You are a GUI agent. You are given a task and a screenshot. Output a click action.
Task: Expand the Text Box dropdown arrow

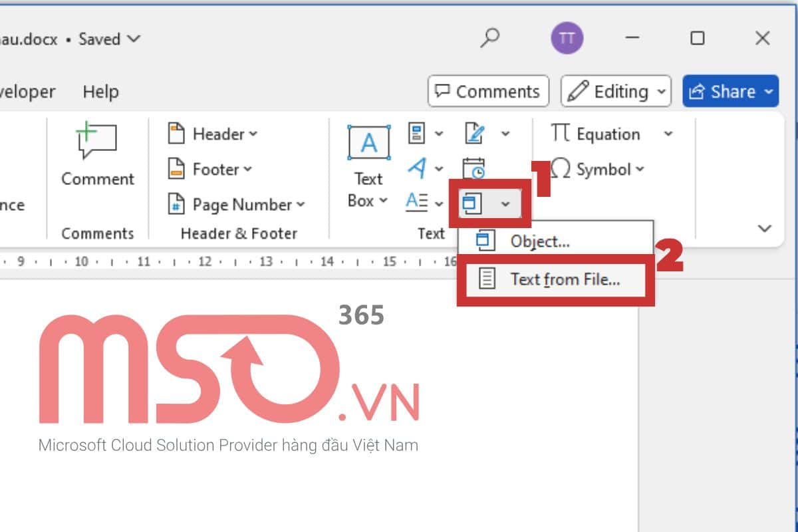tap(383, 201)
